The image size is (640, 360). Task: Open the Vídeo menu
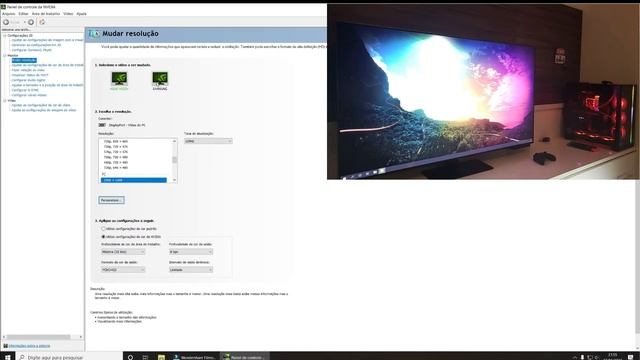point(68,14)
